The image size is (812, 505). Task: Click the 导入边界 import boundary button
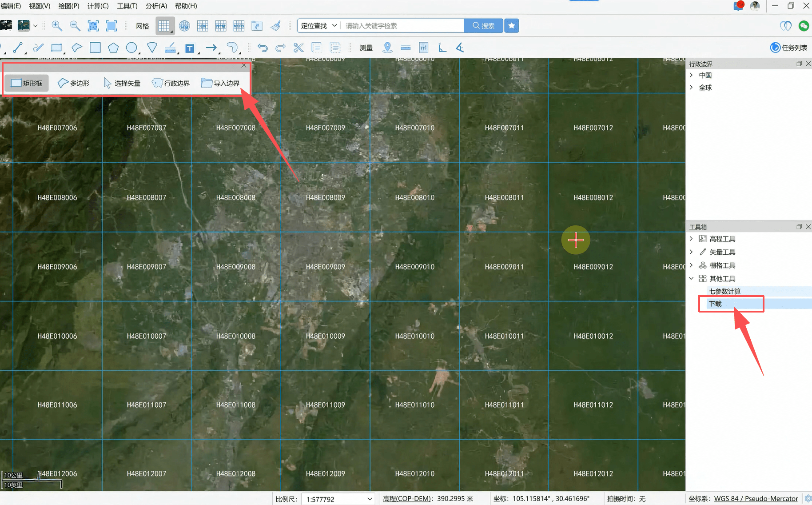coord(220,83)
